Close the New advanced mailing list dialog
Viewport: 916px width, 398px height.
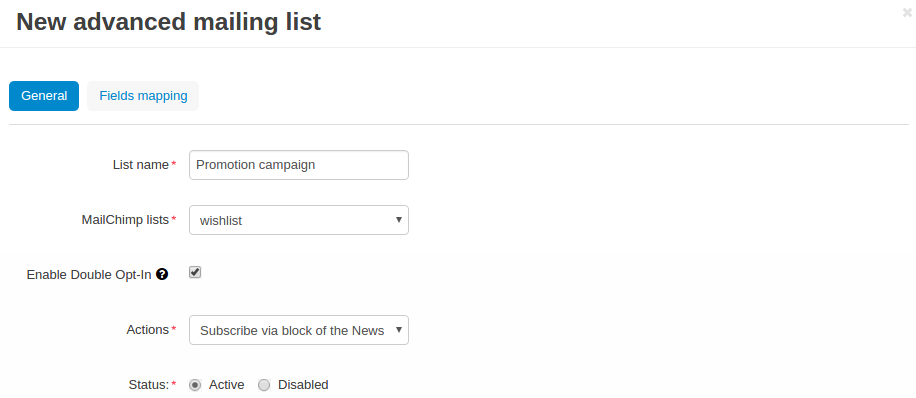[907, 13]
